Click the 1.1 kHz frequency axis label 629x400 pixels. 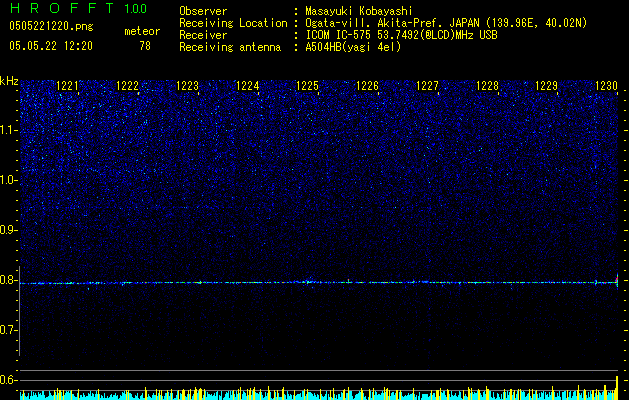point(9,130)
